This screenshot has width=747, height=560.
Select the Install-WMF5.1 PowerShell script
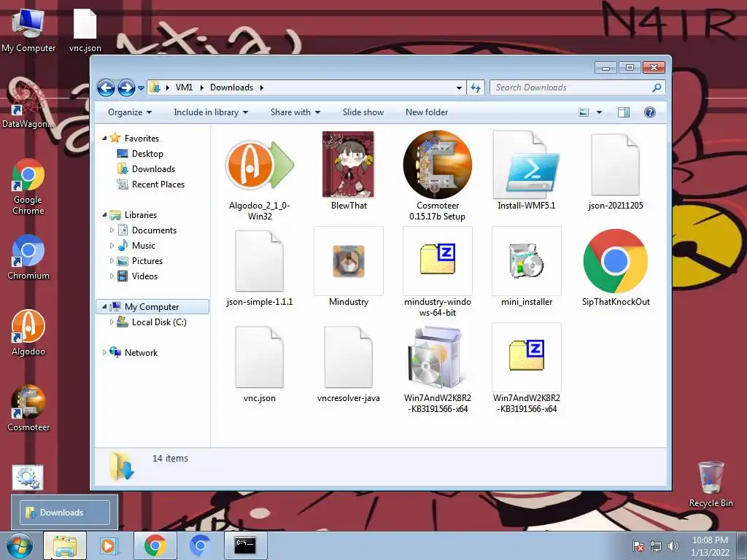click(527, 171)
